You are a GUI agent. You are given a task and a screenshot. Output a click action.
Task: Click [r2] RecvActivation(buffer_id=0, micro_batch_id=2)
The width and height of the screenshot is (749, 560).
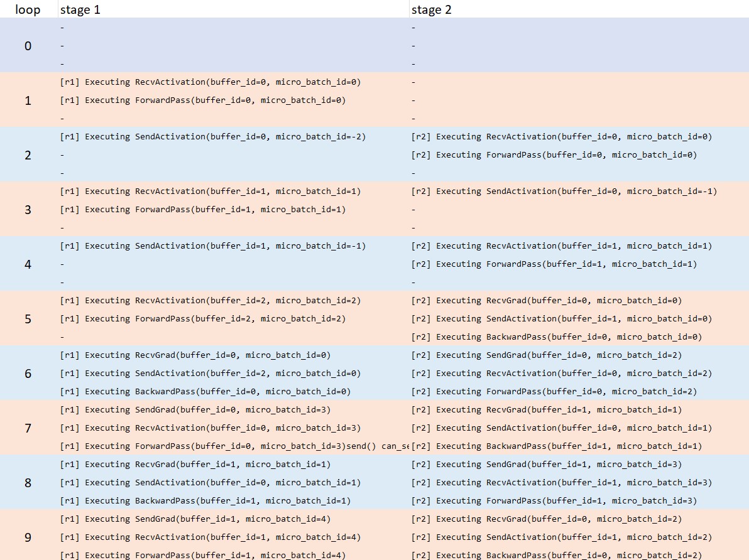pos(562,374)
